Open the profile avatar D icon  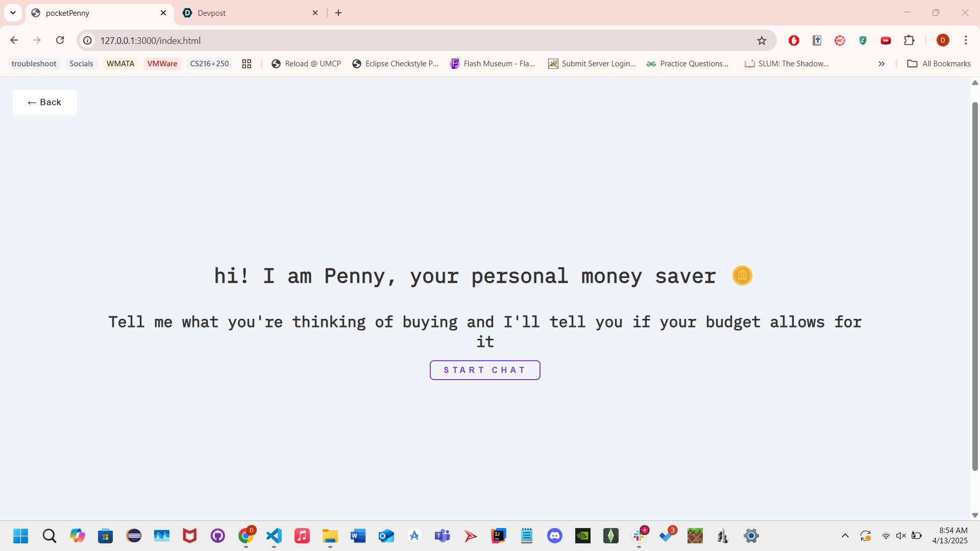point(943,40)
